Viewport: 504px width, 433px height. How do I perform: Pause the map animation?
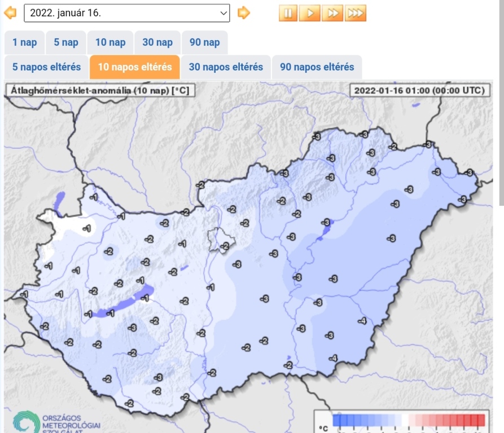[288, 13]
